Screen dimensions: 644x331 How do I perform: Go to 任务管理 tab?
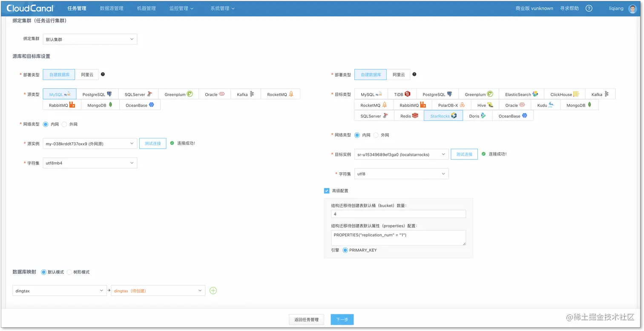[77, 8]
